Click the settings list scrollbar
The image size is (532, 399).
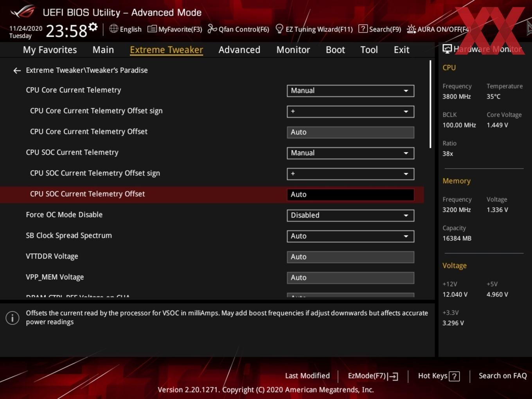[430, 104]
